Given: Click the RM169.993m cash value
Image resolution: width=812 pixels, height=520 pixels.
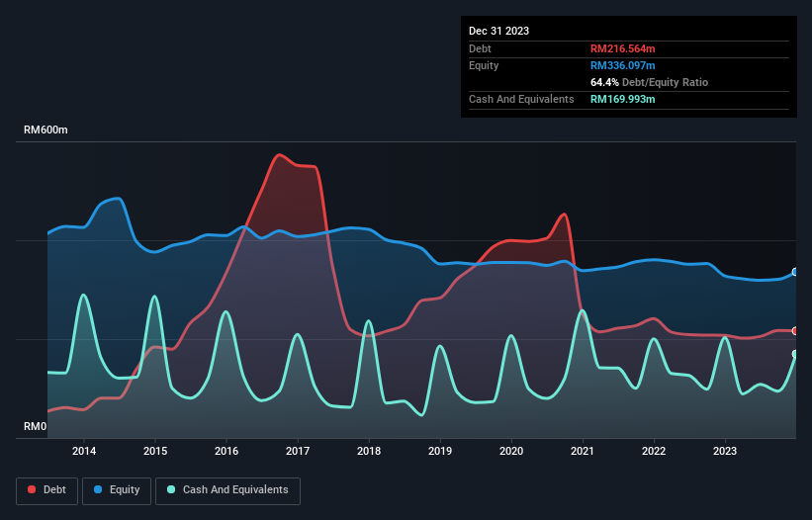Looking at the screenshot, I should tap(622, 99).
